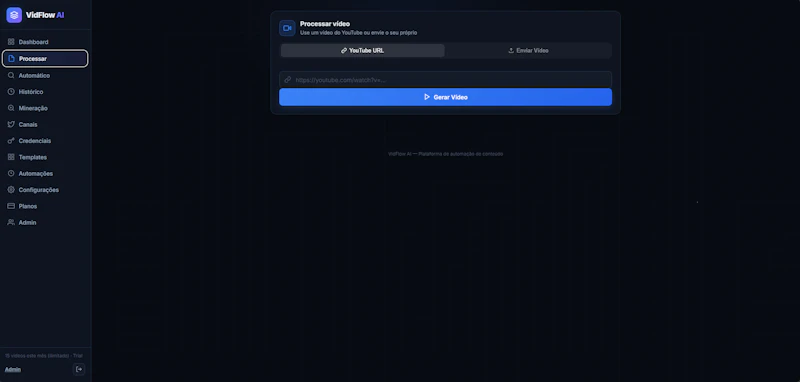
Task: Open the Templates page
Action: 45,157
